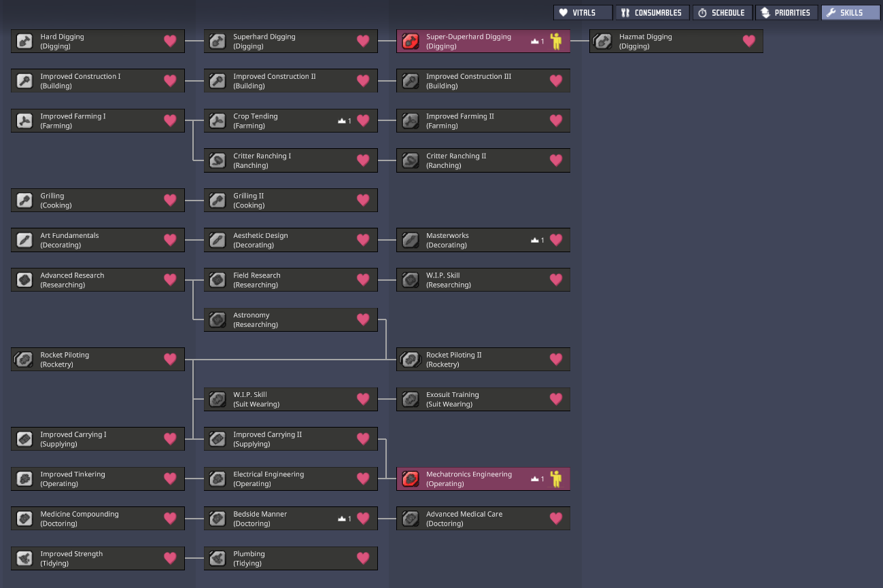Click the Crop Tending farming icon
Screen dimensions: 883x588
click(218, 121)
